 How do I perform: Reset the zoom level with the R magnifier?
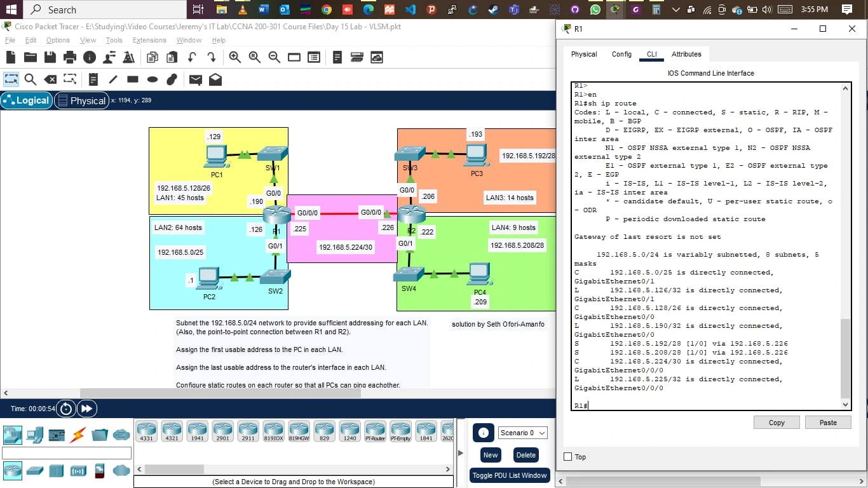(255, 57)
